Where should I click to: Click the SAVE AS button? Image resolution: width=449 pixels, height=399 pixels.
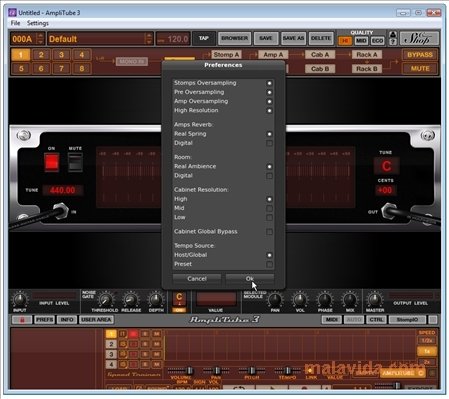point(293,38)
